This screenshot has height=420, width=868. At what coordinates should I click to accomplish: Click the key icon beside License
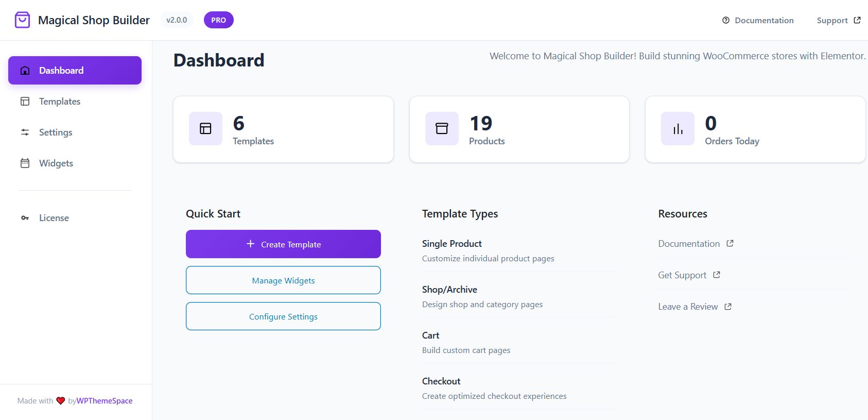click(x=25, y=218)
